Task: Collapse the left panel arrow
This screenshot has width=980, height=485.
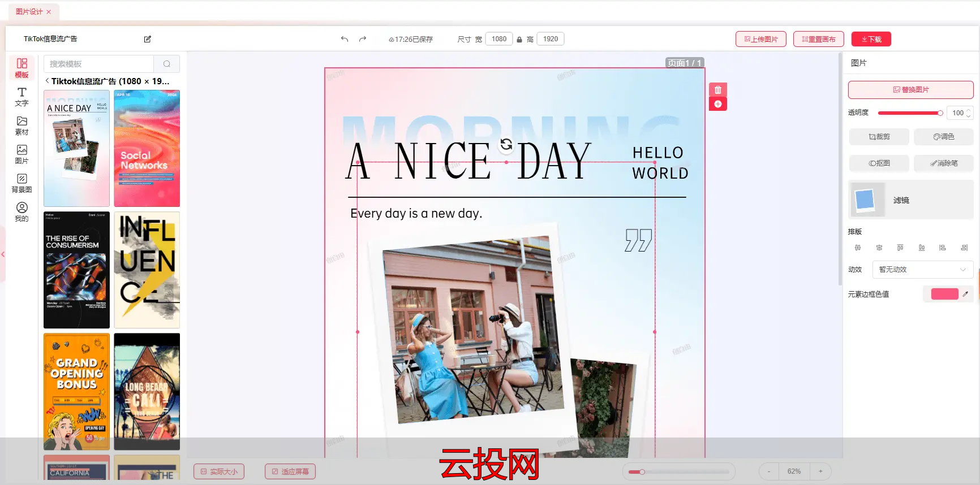Action: pyautogui.click(x=3, y=254)
